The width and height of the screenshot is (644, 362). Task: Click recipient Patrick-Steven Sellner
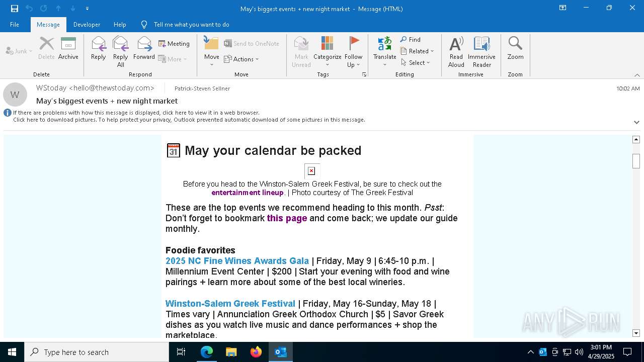(202, 88)
